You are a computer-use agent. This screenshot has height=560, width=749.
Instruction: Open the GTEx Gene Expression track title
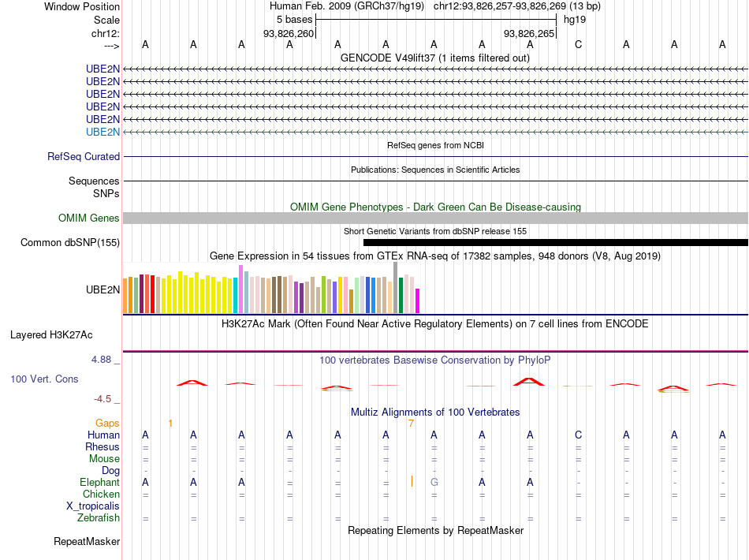(x=435, y=256)
